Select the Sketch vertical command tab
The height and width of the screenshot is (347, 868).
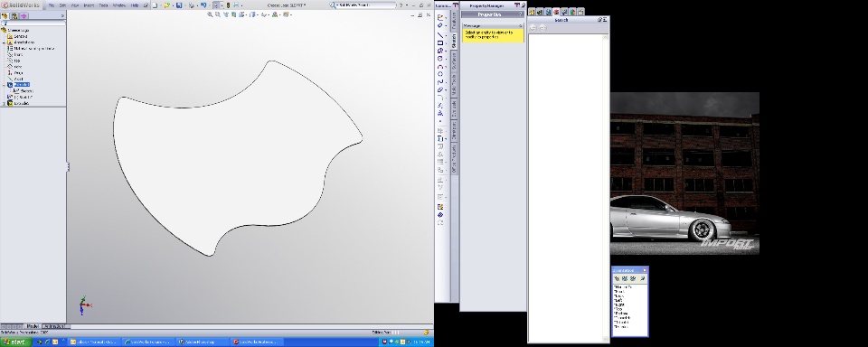coord(454,41)
